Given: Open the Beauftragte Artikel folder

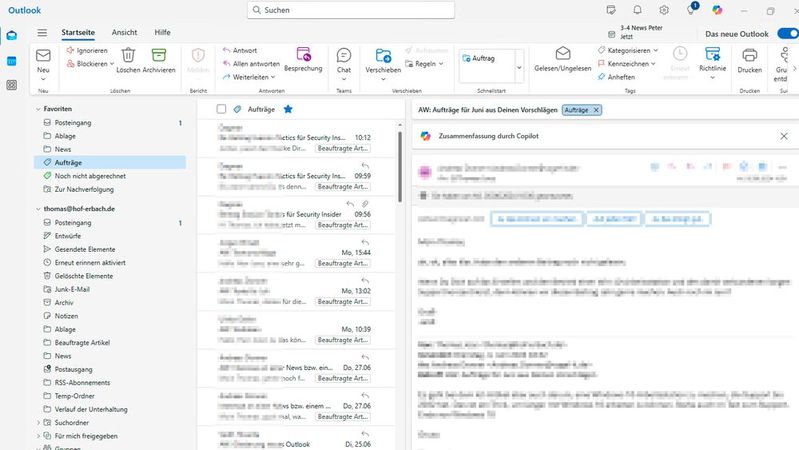Looking at the screenshot, I should click(x=110, y=342).
